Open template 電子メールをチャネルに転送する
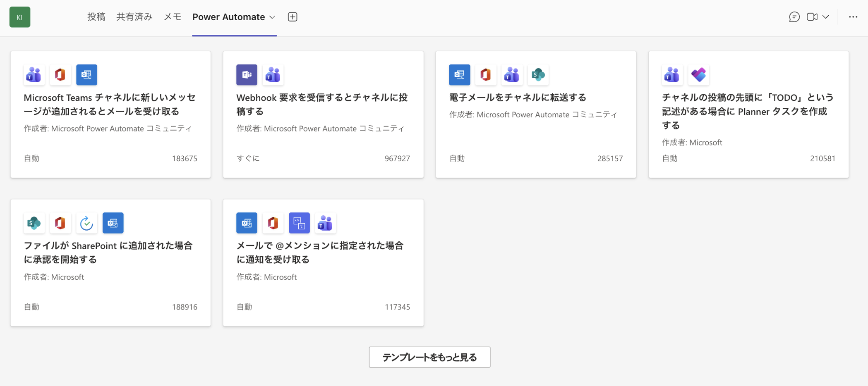 point(518,98)
